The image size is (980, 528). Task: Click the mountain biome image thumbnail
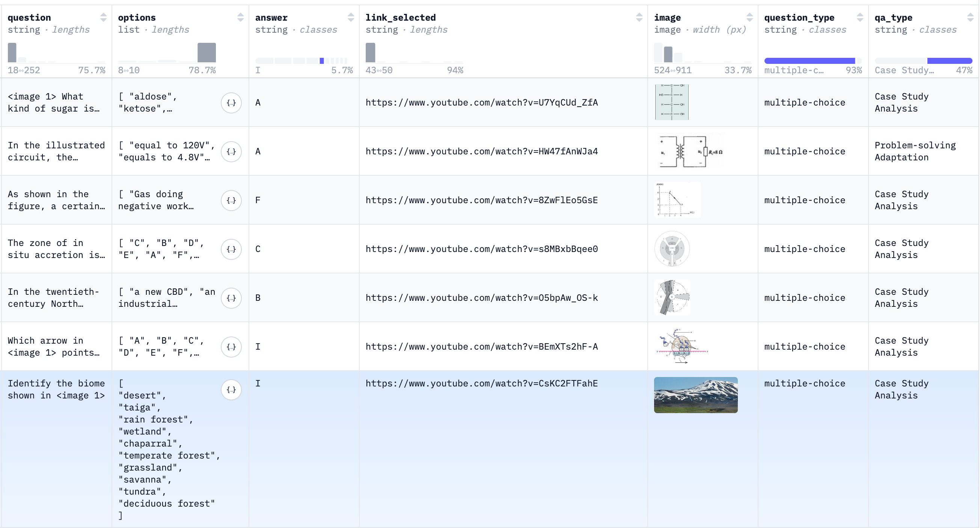pos(696,395)
